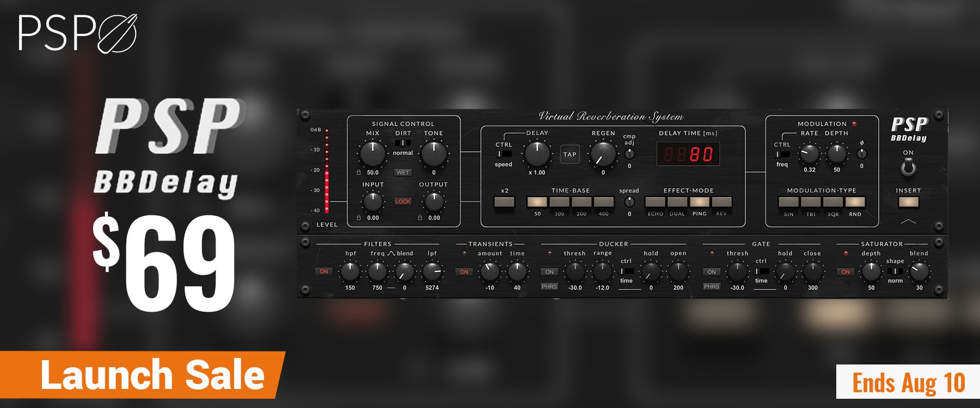
Task: Click the PSP logo in the top-left corner
Action: [77, 33]
